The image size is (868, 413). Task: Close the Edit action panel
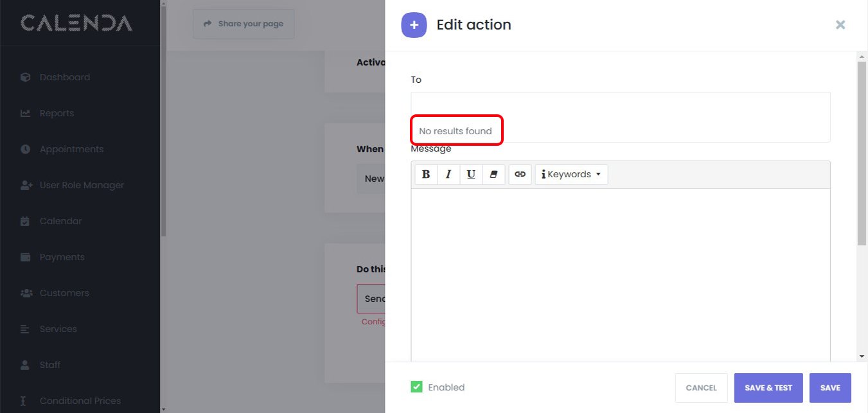pos(840,25)
